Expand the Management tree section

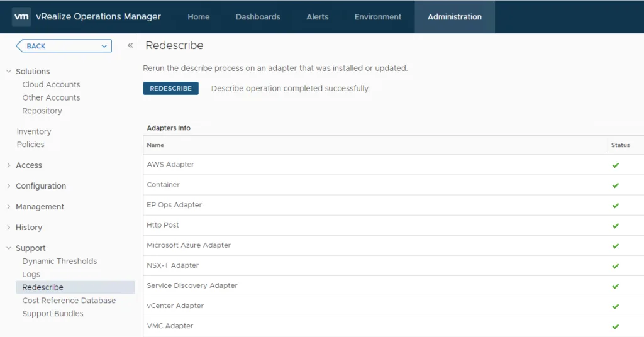[x=9, y=206]
